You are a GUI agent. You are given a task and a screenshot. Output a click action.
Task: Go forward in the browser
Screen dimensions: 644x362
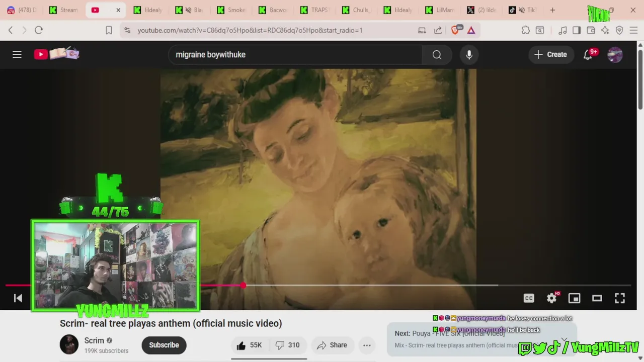tap(24, 30)
